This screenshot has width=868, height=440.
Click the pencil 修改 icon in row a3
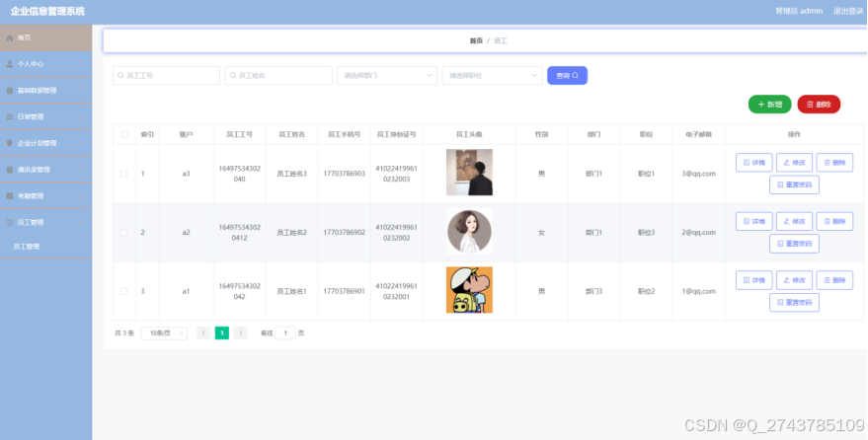[787, 163]
